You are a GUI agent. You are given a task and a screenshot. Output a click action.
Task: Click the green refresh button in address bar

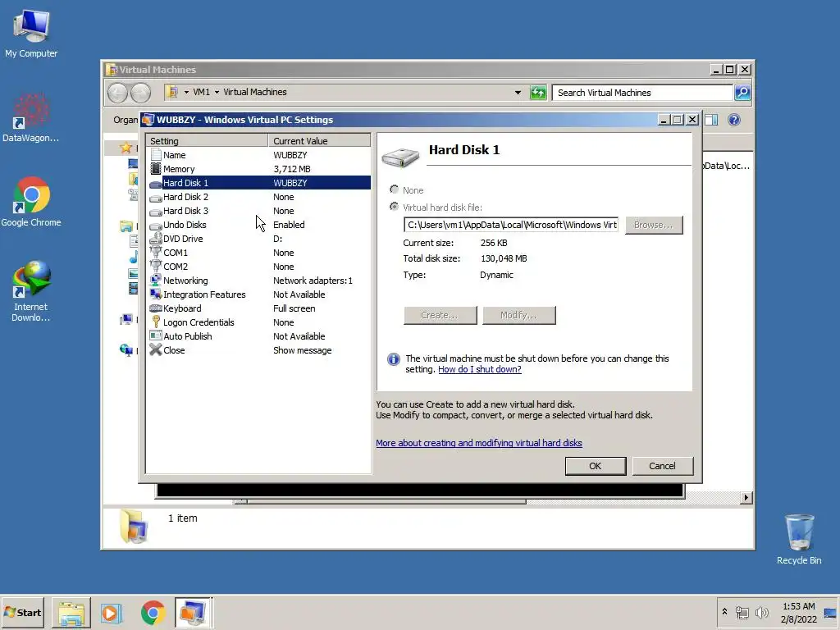click(x=538, y=93)
